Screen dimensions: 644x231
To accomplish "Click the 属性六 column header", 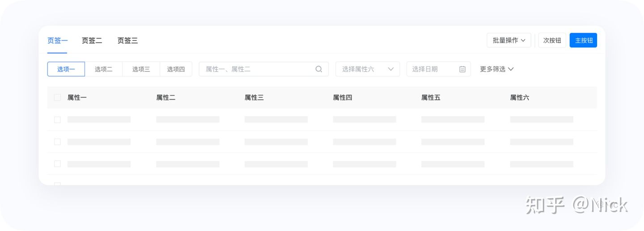I will (x=520, y=97).
